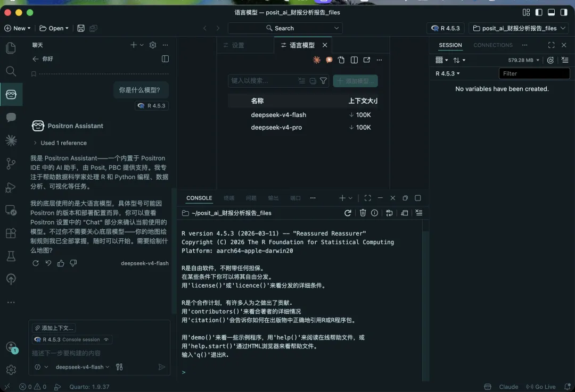Click thumbs down on assistant reply
This screenshot has width=575, height=392.
point(73,263)
